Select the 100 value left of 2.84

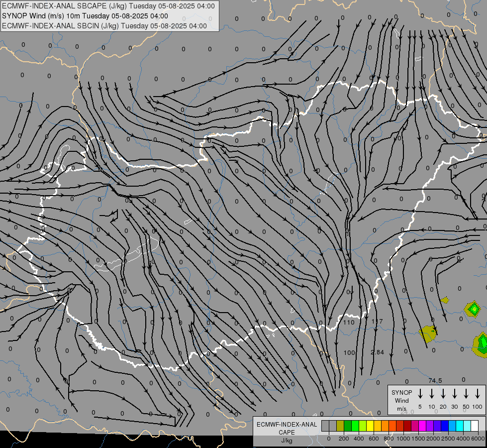coord(349,352)
